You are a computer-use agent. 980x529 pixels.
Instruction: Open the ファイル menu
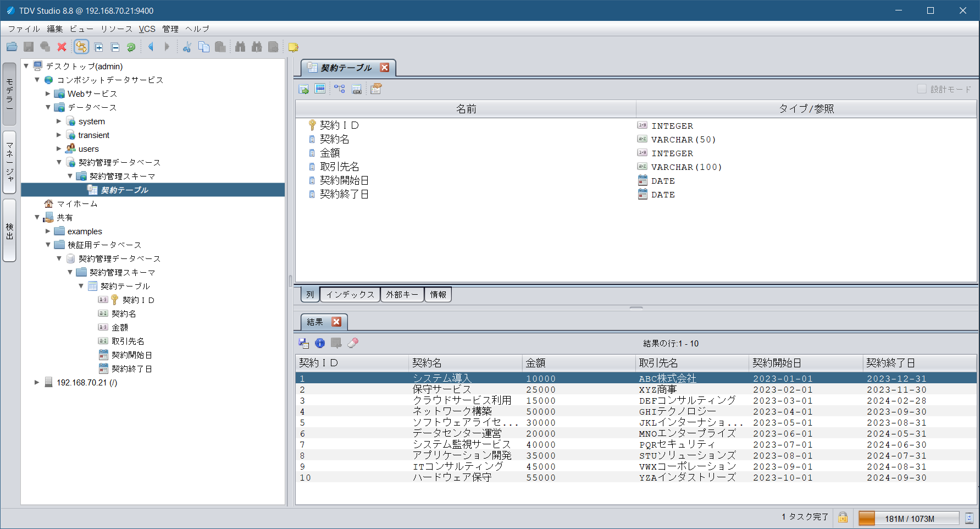point(24,29)
